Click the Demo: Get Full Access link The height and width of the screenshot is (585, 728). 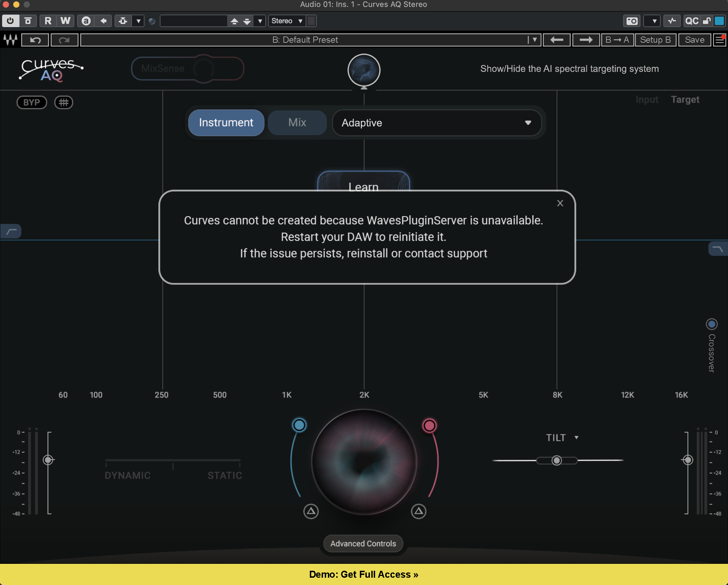point(364,574)
